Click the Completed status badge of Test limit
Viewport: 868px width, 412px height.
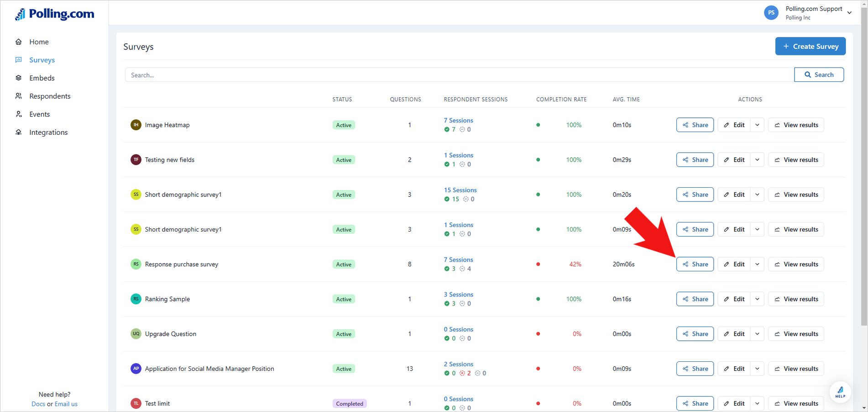(x=350, y=403)
